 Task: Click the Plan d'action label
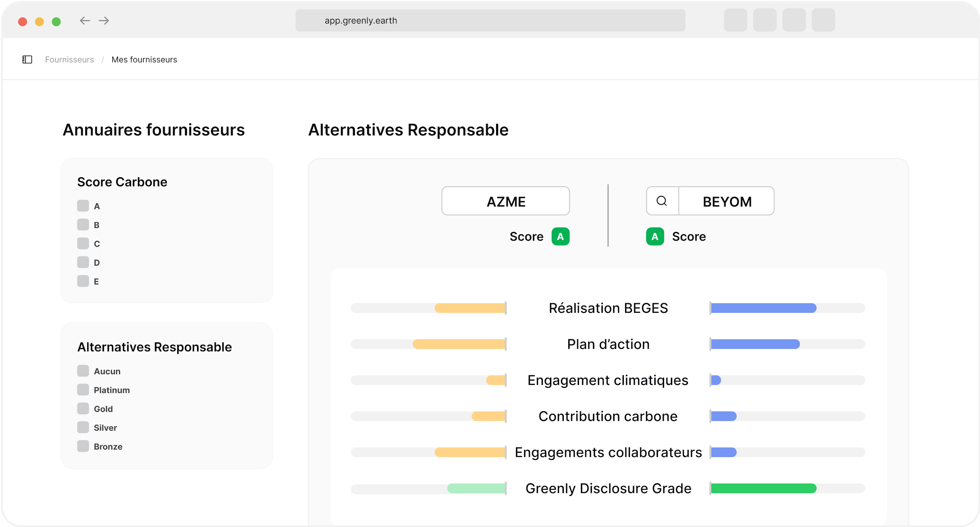608,344
